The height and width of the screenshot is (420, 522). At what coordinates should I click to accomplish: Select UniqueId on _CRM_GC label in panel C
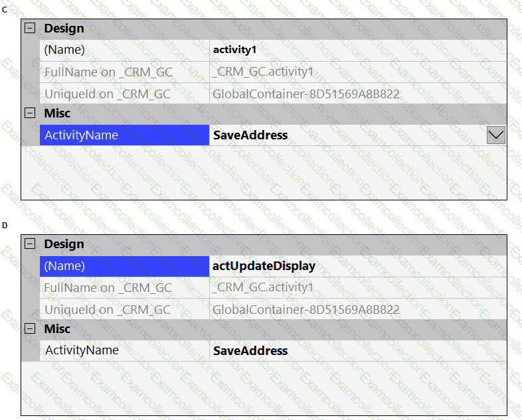[108, 94]
